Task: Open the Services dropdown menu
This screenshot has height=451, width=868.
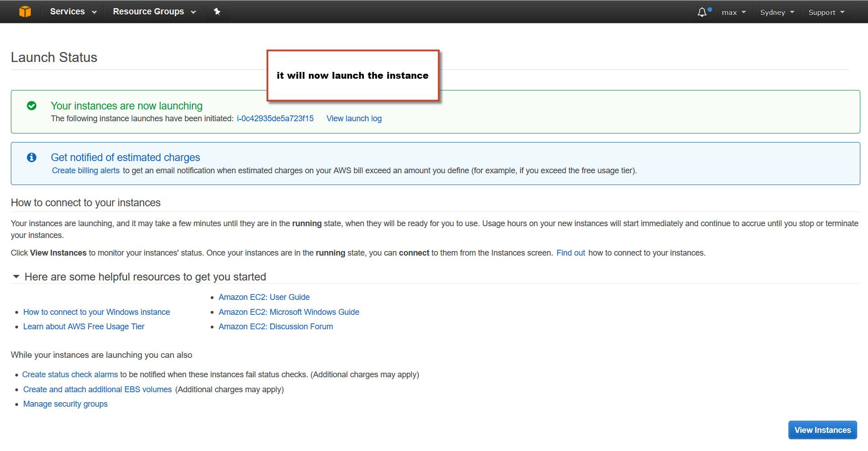Action: (x=73, y=12)
